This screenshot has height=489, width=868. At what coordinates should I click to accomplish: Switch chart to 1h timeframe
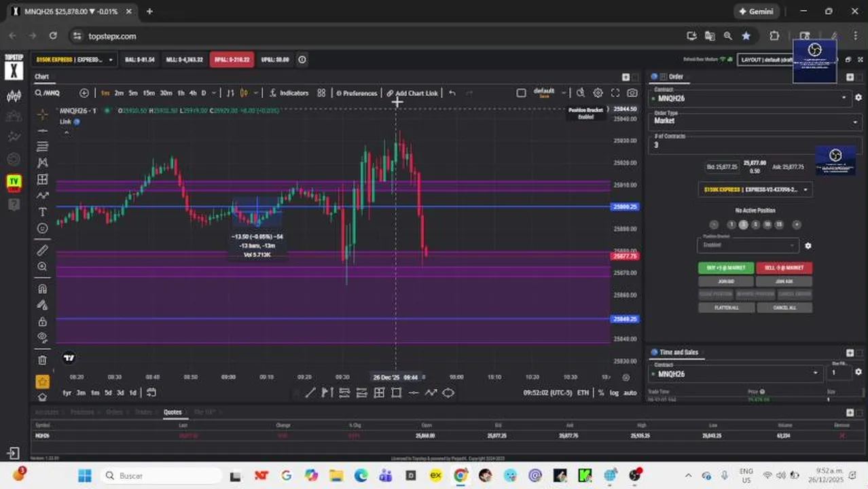(181, 93)
